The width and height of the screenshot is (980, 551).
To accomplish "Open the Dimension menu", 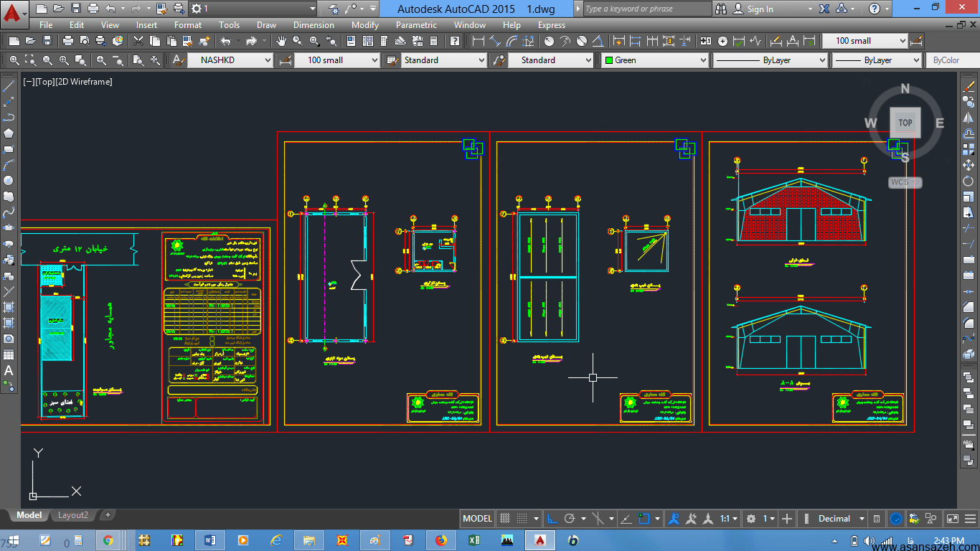I will coord(314,25).
